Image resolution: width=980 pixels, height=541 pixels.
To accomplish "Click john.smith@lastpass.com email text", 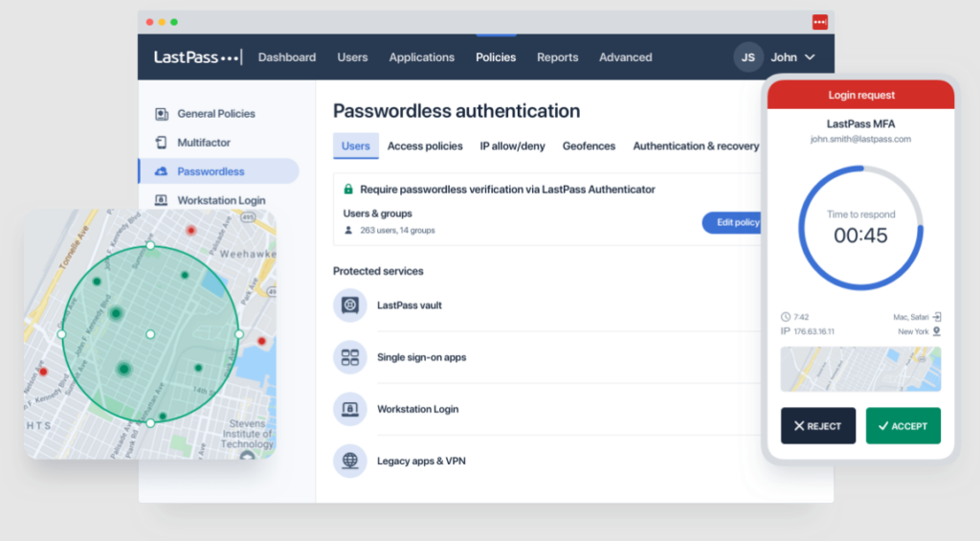I will click(860, 139).
